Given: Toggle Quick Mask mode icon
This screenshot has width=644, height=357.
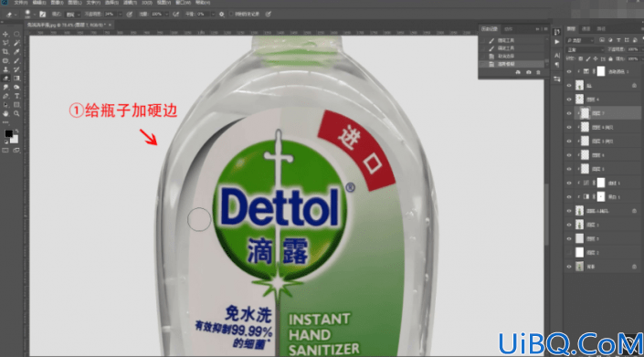Looking at the screenshot, I should pos(5,151).
